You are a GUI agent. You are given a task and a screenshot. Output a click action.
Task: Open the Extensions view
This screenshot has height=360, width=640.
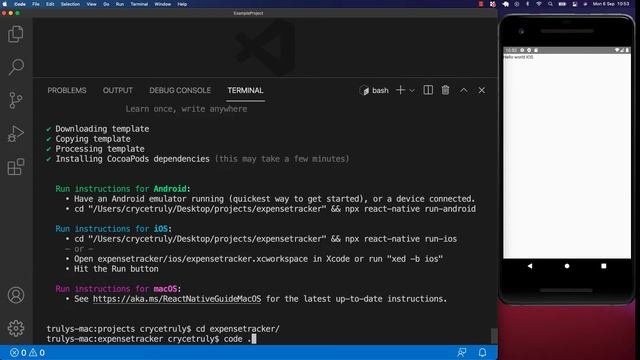point(16,167)
